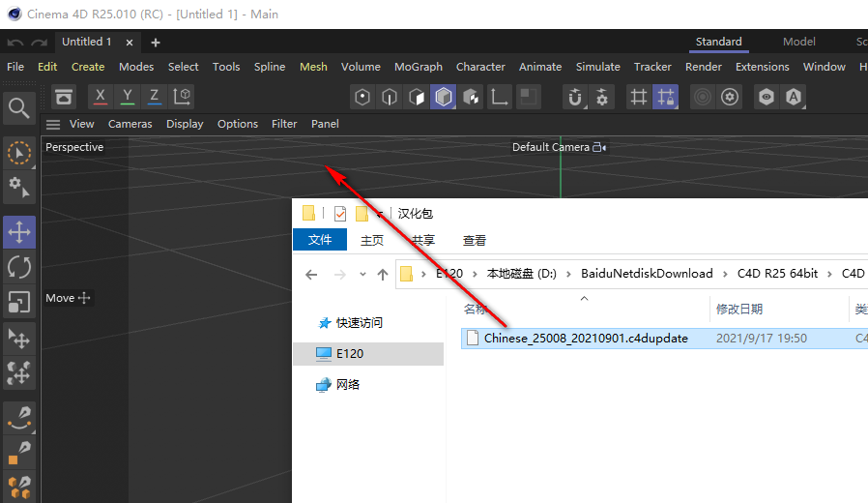Open the viewport hamburger menu
The height and width of the screenshot is (503, 868).
click(53, 124)
